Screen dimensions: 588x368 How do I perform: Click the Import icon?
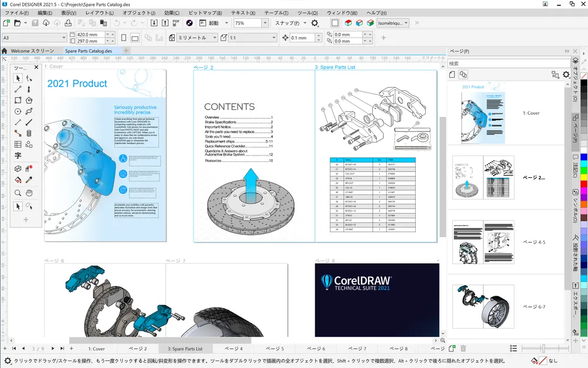click(153, 23)
